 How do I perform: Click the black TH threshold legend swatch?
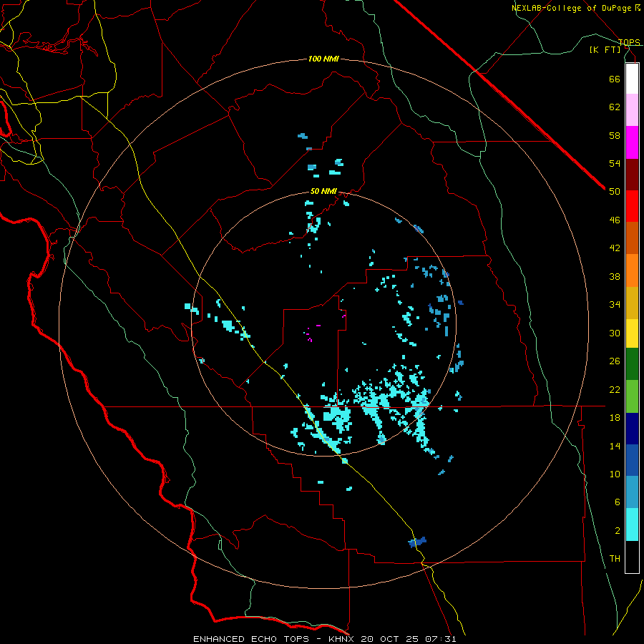(x=632, y=557)
